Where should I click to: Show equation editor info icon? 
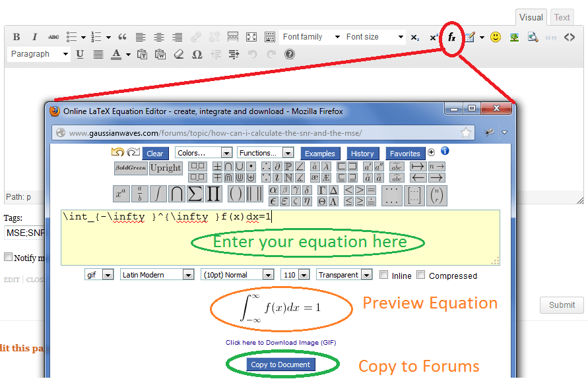pos(445,151)
